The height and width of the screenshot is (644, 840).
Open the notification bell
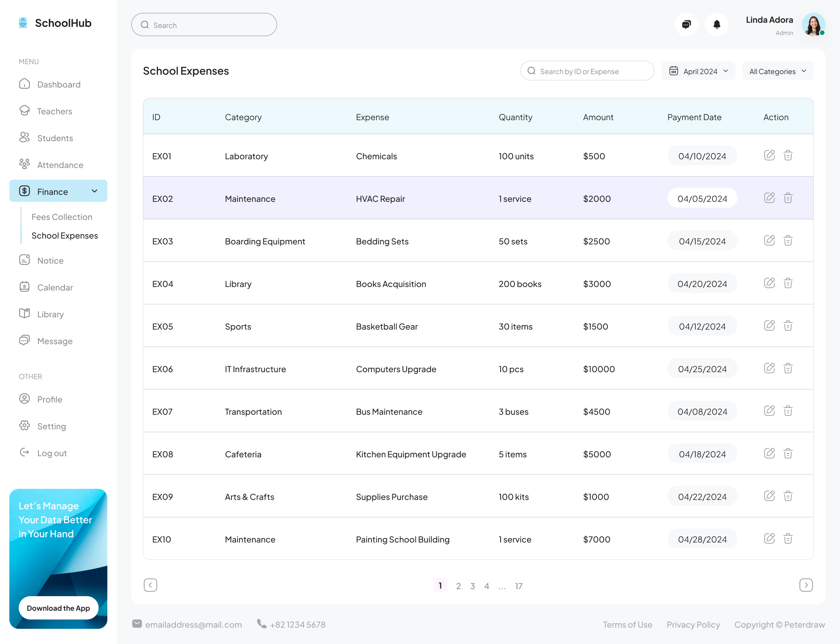(717, 24)
